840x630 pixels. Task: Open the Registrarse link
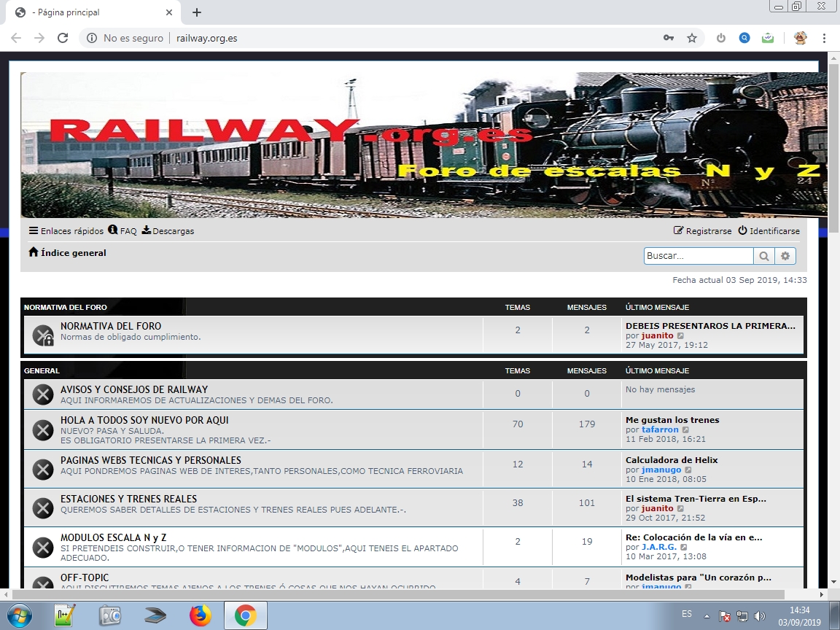(702, 231)
